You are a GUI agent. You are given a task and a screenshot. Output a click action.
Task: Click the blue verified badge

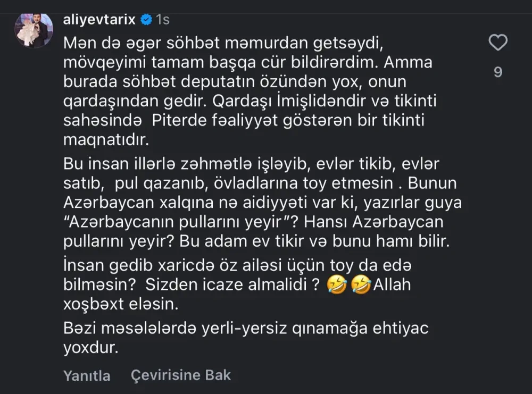(145, 21)
